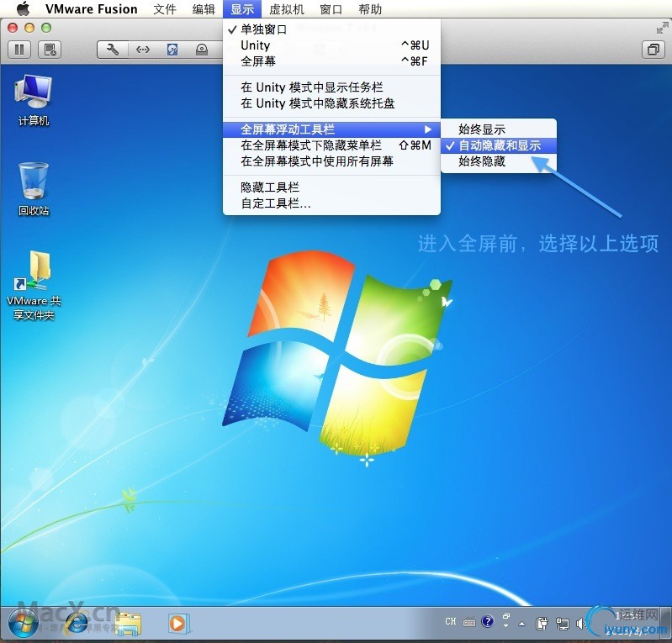The image size is (672, 643).
Task: Show hidden tray icons arrow
Action: tap(521, 625)
